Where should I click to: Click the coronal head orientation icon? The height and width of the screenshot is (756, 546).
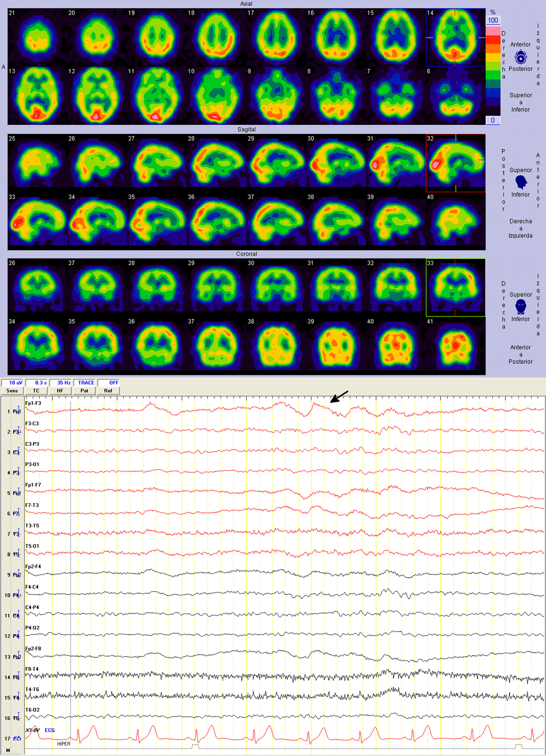(x=520, y=307)
